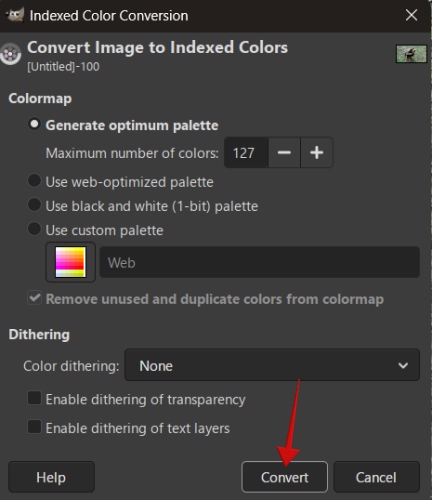This screenshot has height=500, width=432.
Task: Click the 'Color dithering:' label
Action: [71, 366]
